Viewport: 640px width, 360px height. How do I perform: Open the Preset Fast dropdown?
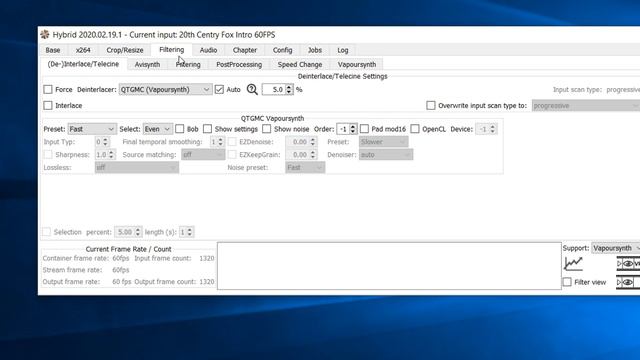point(92,129)
